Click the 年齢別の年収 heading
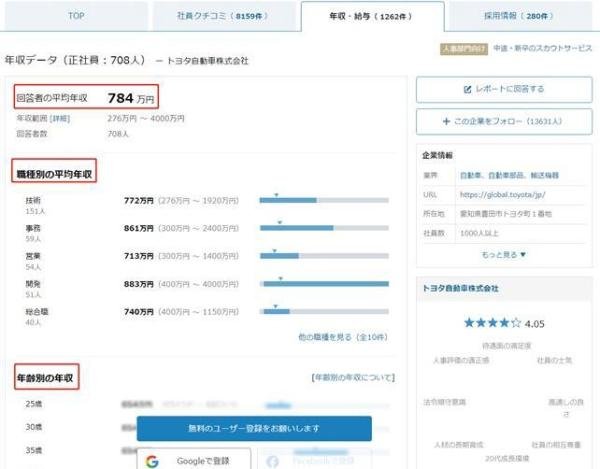Screen dimensions: 600x469 [x=45, y=378]
